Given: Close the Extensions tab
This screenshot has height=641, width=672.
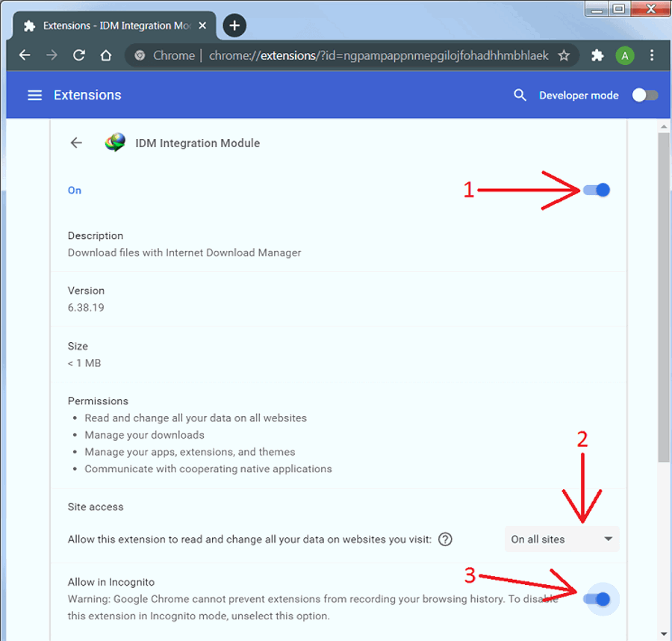Looking at the screenshot, I should (202, 25).
